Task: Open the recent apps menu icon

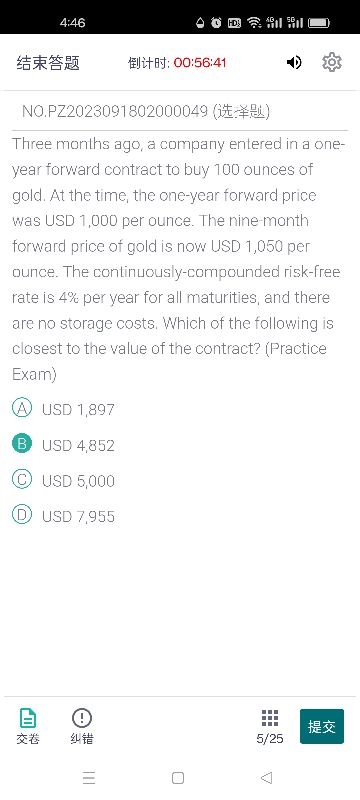Action: pyautogui.click(x=89, y=778)
